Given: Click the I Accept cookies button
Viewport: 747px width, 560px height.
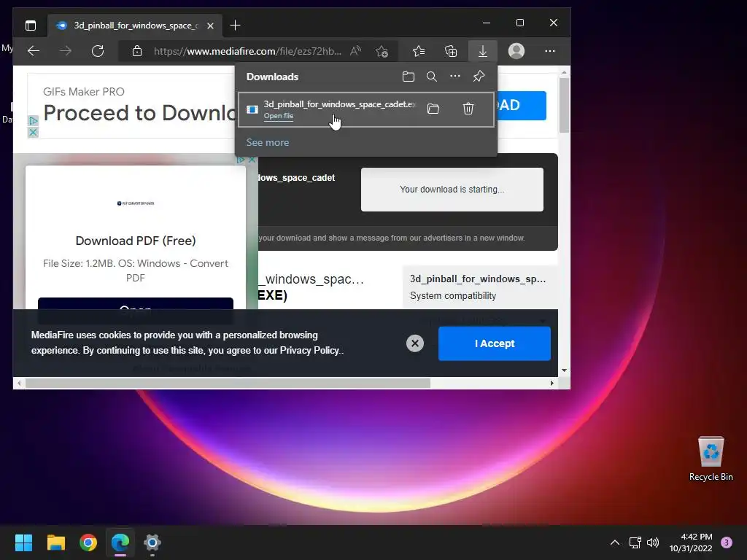Looking at the screenshot, I should (495, 343).
